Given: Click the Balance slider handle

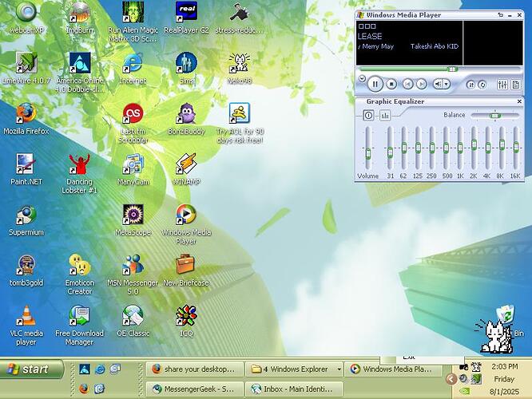Looking at the screenshot, I should (495, 116).
